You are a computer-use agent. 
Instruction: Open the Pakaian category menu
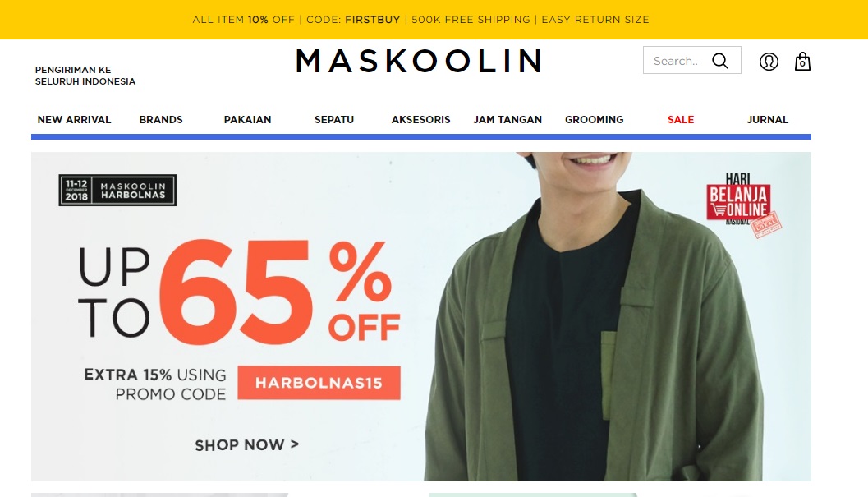tap(247, 120)
